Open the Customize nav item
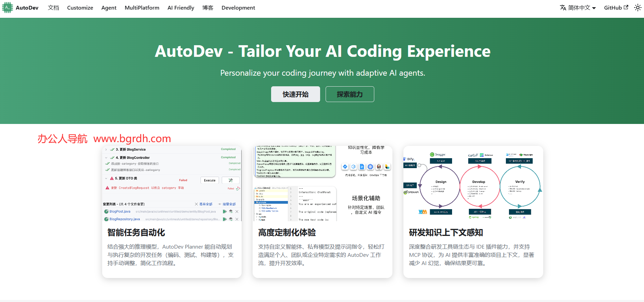The width and height of the screenshot is (644, 302). pos(80,8)
